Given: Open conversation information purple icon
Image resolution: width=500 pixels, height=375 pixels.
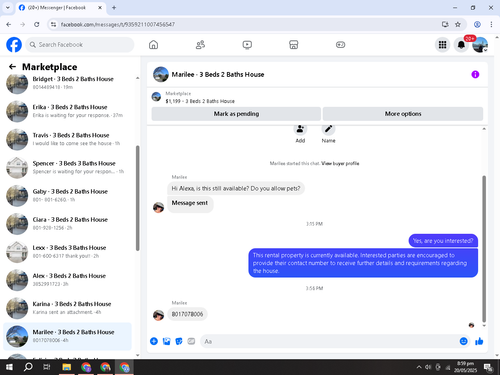Looking at the screenshot, I should (x=475, y=74).
